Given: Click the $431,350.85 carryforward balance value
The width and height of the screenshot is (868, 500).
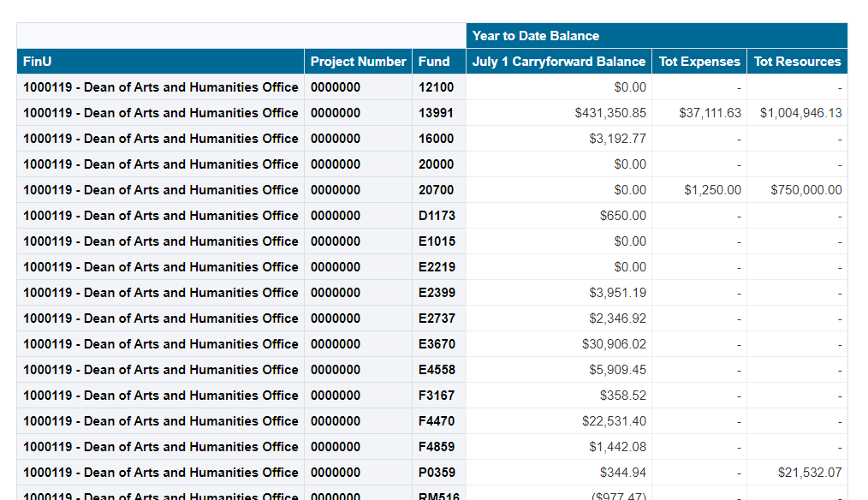Looking at the screenshot, I should (610, 113).
